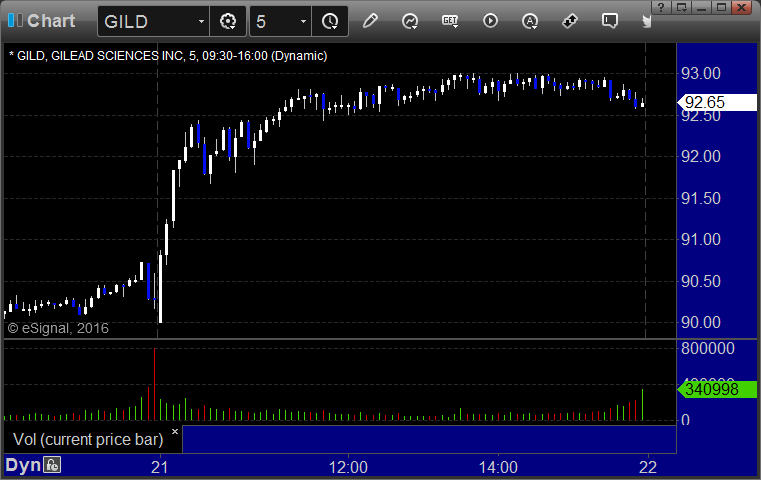This screenshot has width=761, height=480.
Task: Click the 93.00 price axis label
Action: click(701, 73)
